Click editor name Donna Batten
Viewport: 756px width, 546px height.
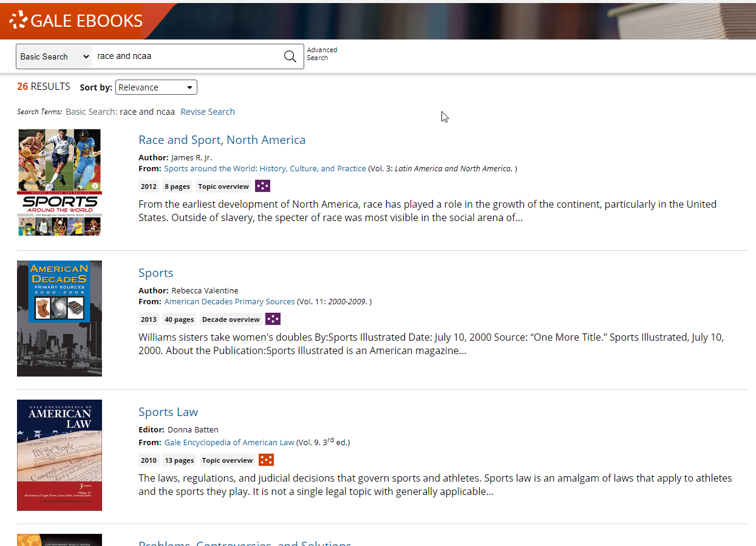(x=192, y=429)
